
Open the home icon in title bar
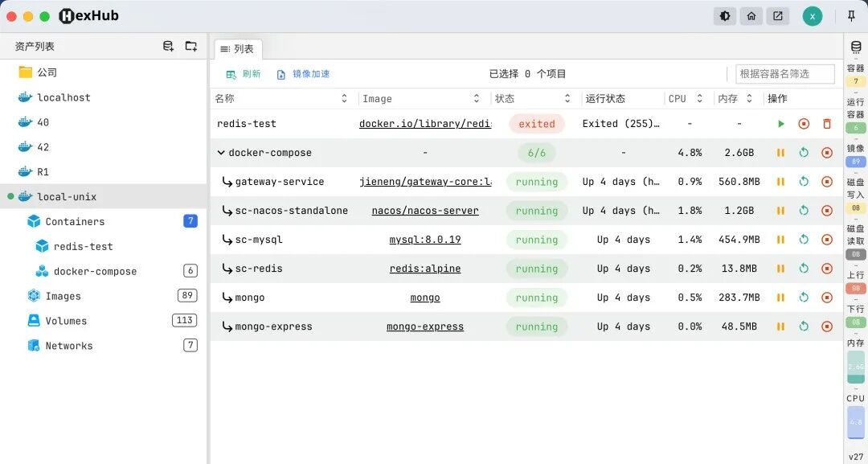click(x=751, y=16)
